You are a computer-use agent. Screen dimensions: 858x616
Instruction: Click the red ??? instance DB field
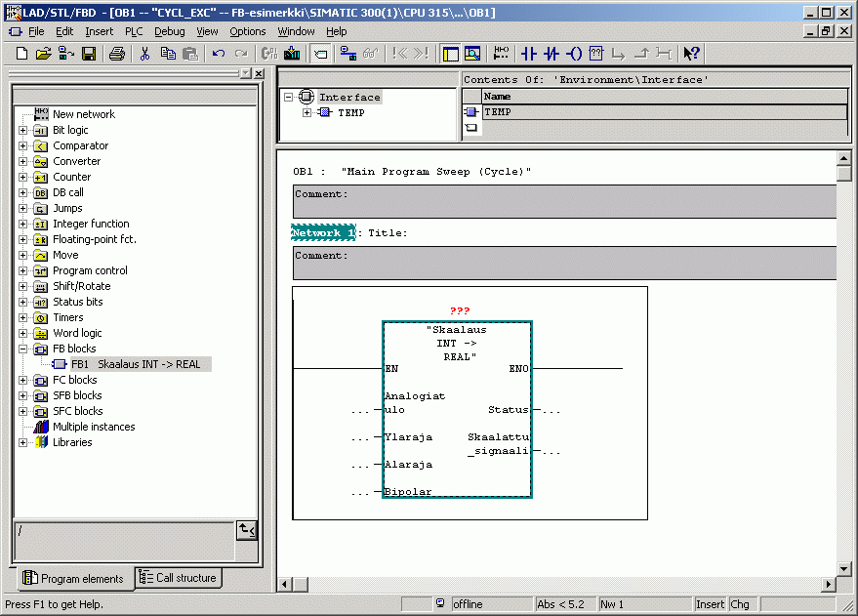(459, 310)
